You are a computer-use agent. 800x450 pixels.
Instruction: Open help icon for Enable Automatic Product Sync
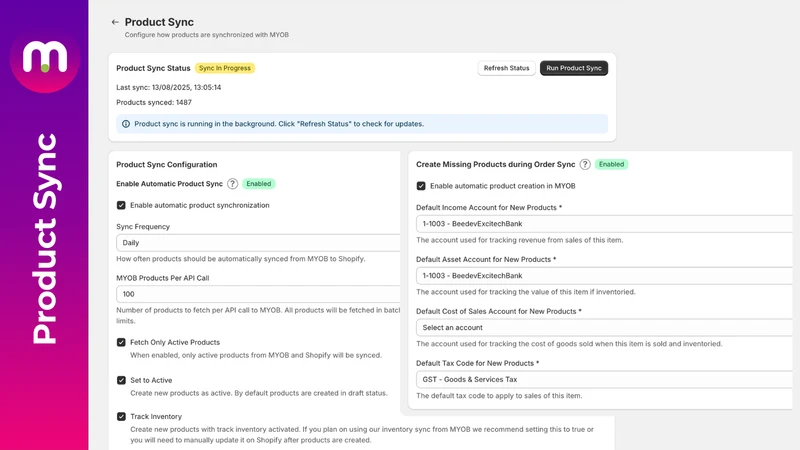click(232, 184)
